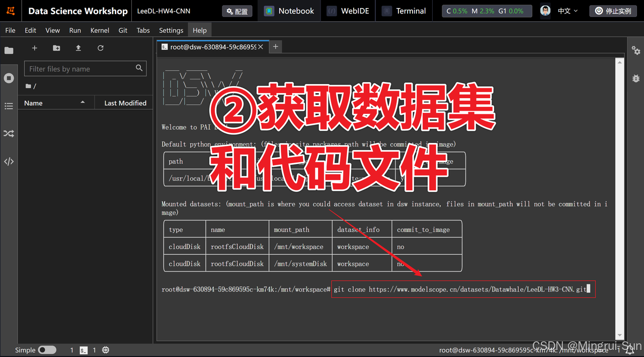This screenshot has width=644, height=357.
Task: Open the File Browser sidebar icon
Action: (x=9, y=50)
